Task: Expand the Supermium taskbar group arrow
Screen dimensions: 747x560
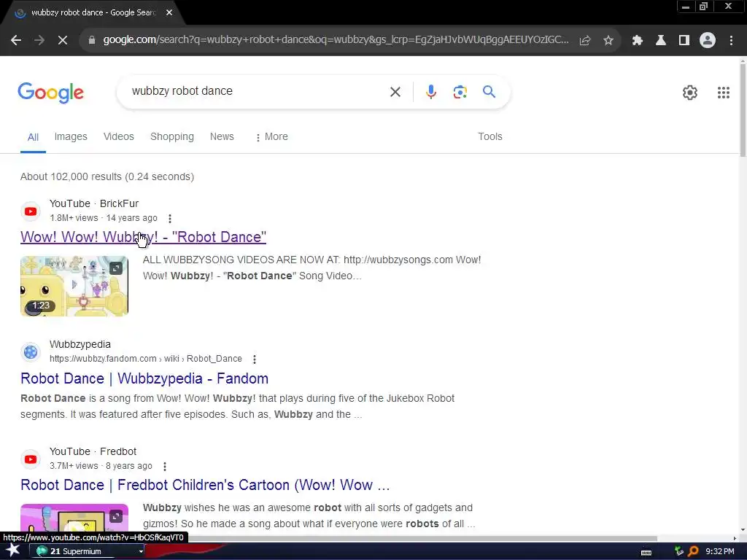Action: (x=141, y=551)
